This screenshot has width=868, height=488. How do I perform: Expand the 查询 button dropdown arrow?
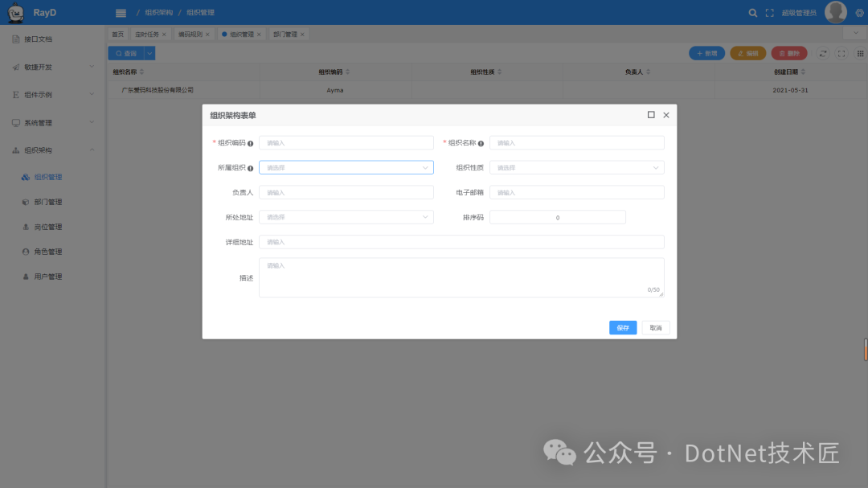(x=149, y=53)
